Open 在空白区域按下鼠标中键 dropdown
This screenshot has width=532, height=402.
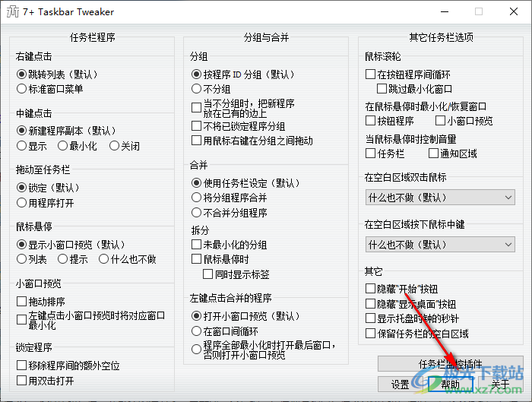(440, 245)
